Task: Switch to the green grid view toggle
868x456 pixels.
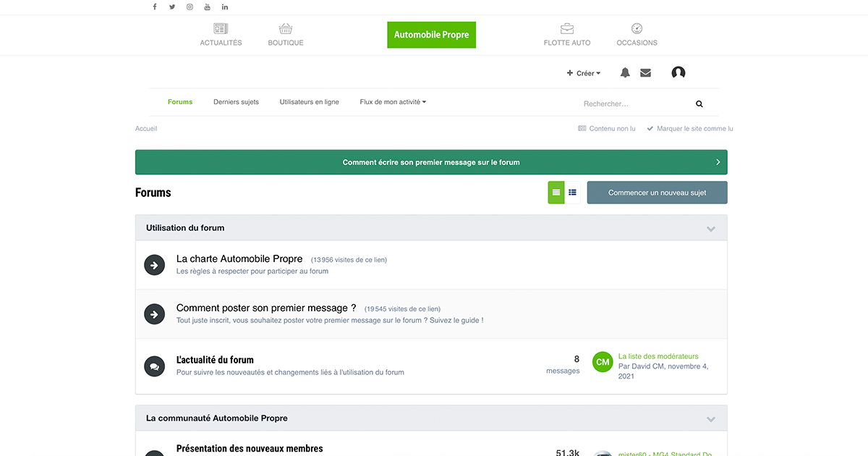Action: click(556, 193)
